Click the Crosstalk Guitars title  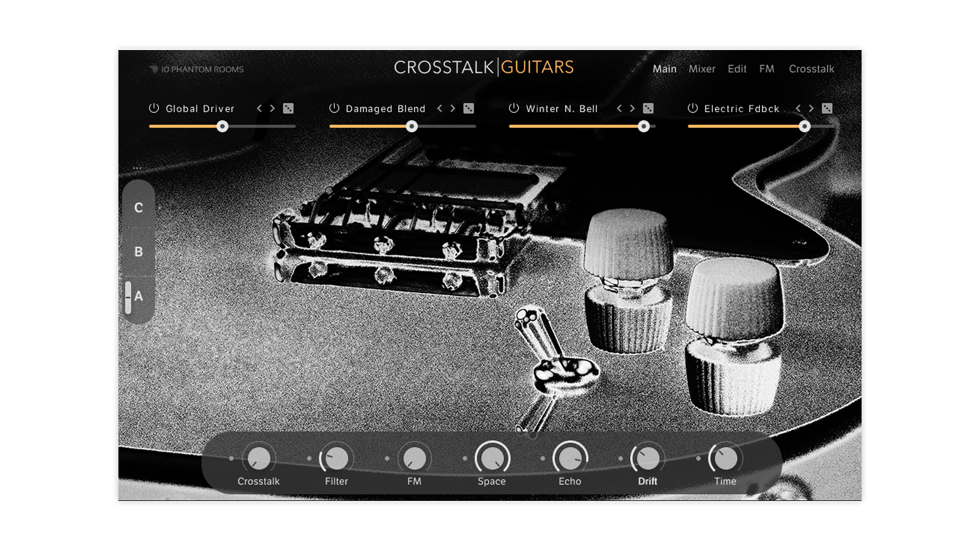484,67
